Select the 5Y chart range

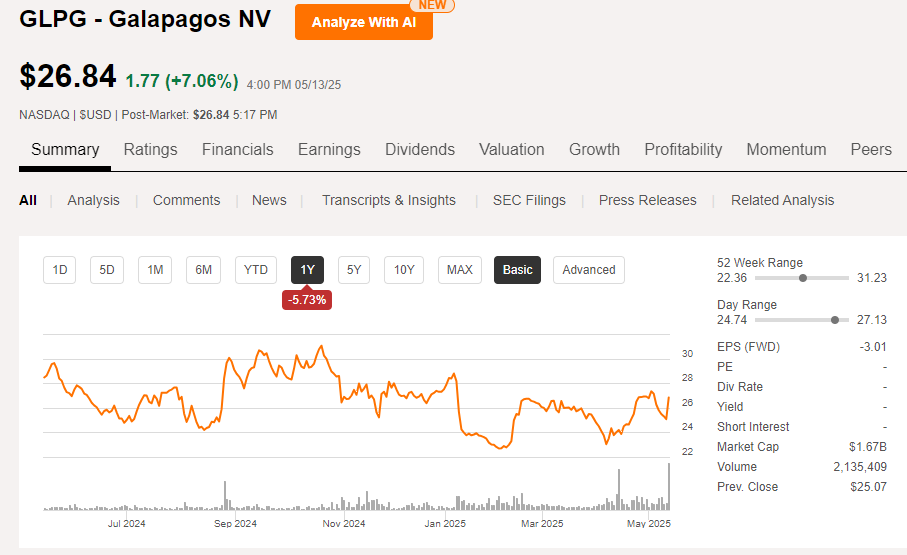[x=355, y=270]
